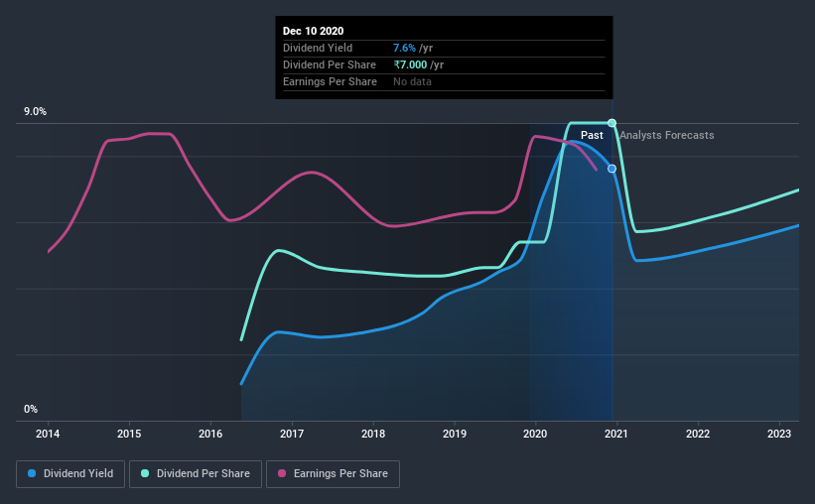Click the 2020 x-axis label

pyautogui.click(x=535, y=434)
